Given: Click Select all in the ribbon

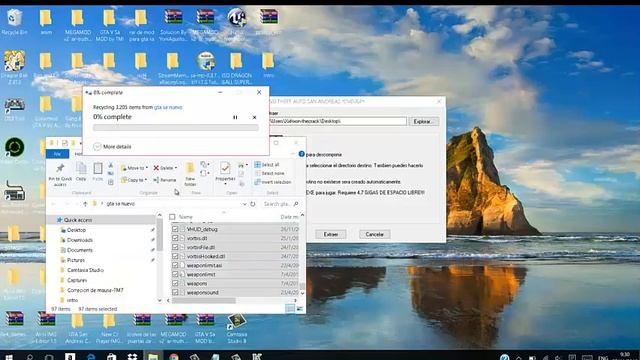Looking at the screenshot, I should pyautogui.click(x=267, y=164).
